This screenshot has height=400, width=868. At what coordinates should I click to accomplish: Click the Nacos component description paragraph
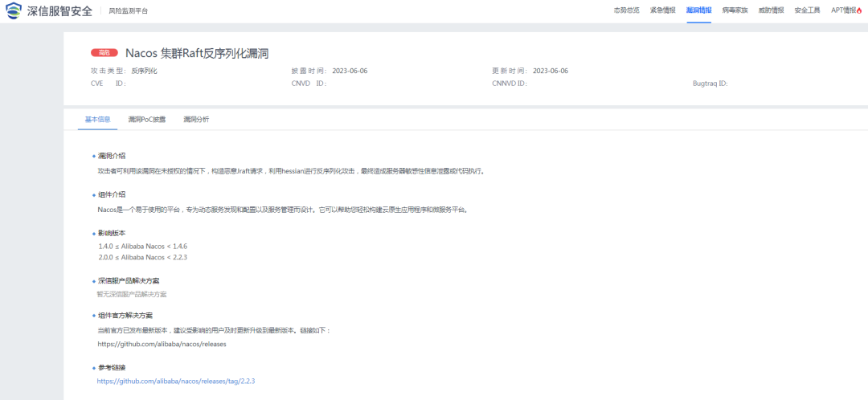282,210
